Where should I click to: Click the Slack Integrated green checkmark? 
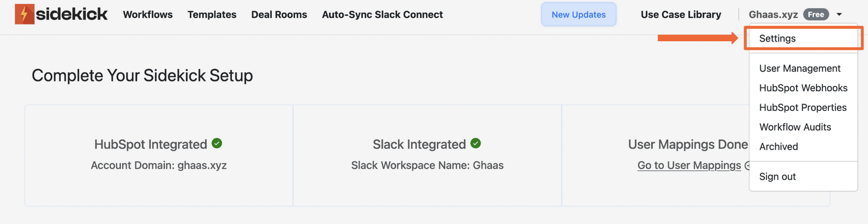475,144
